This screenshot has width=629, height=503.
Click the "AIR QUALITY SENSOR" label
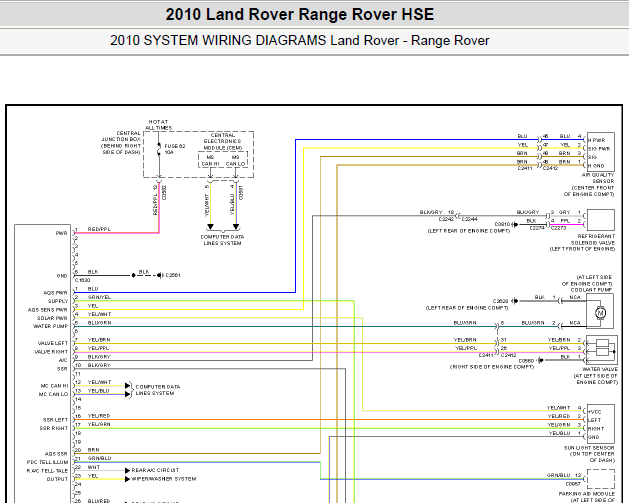pyautogui.click(x=598, y=178)
